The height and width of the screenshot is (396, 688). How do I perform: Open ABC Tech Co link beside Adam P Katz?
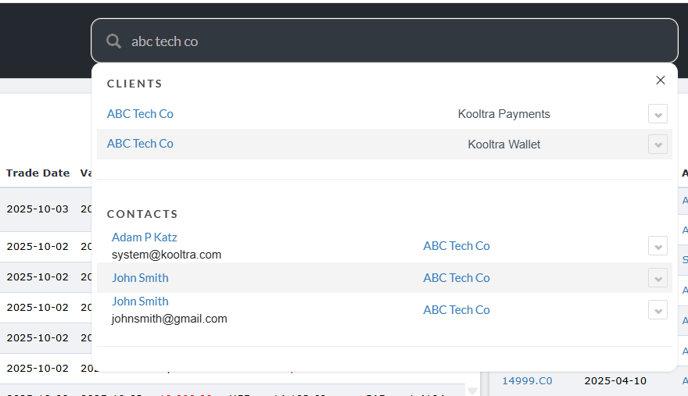click(456, 246)
